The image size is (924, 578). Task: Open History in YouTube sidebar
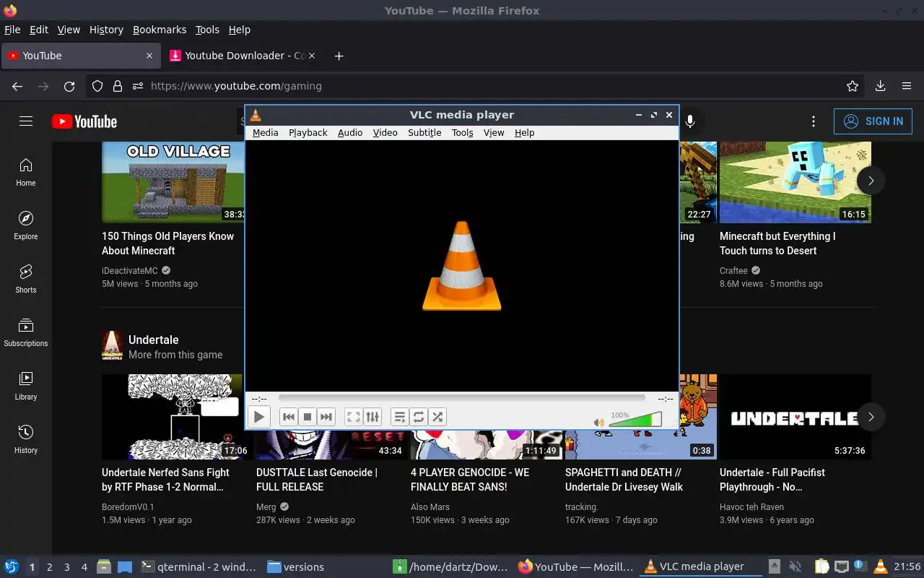26,439
